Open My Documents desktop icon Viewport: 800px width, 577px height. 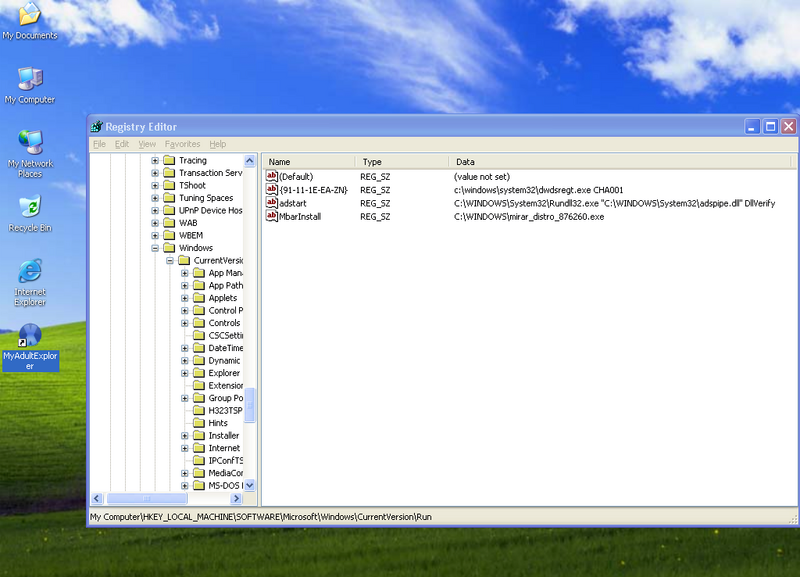pos(30,21)
